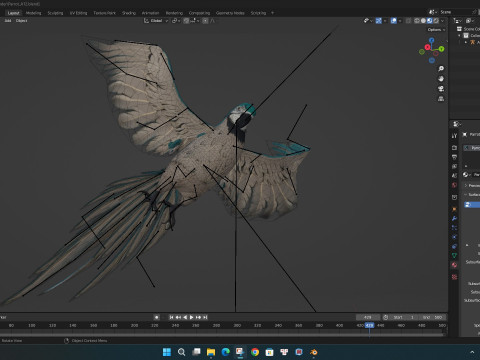Switch to wireframe viewport shading
This screenshot has width=480, height=360.
[417, 21]
